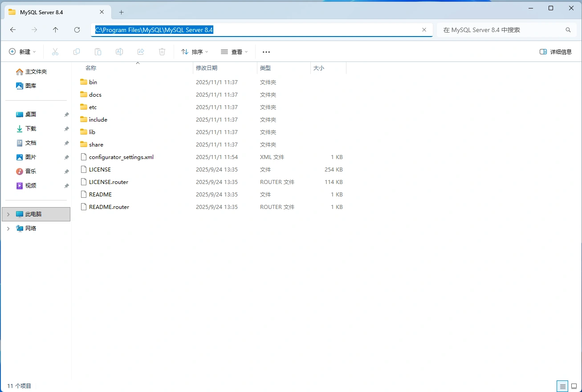Screen dimensions: 582x392
Task: Open the 排序 sort dropdown
Action: point(195,52)
